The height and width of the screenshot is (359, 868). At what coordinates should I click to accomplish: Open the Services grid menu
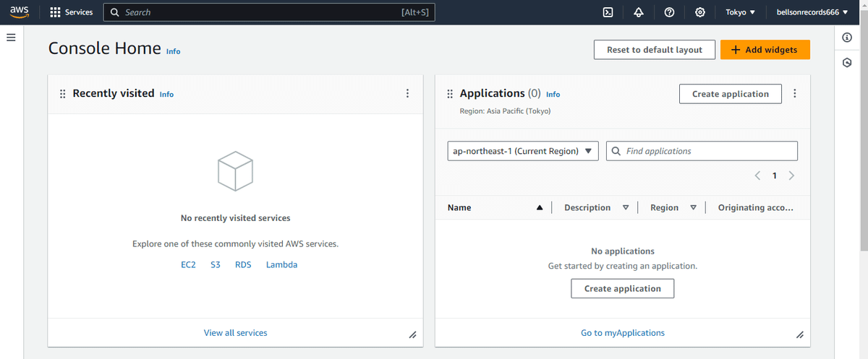(x=55, y=12)
